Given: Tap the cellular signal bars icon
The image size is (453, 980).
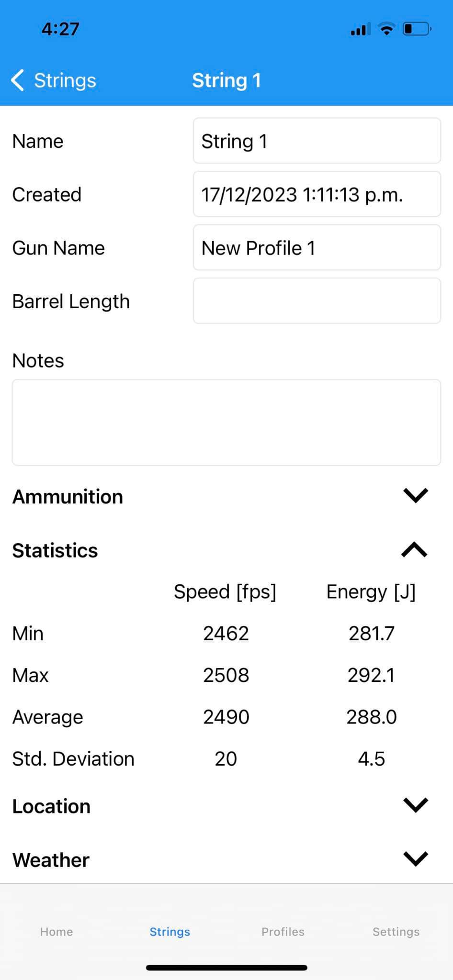Looking at the screenshot, I should click(361, 30).
